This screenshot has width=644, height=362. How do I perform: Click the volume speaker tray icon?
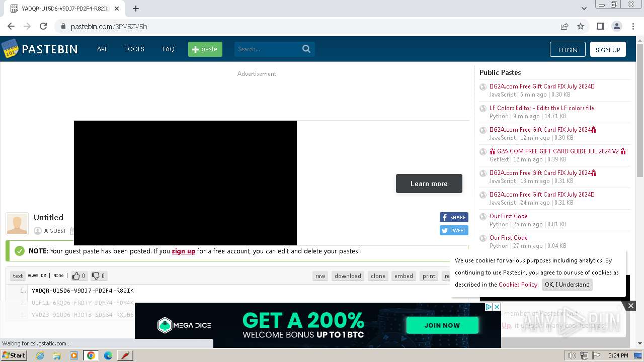[572, 355]
